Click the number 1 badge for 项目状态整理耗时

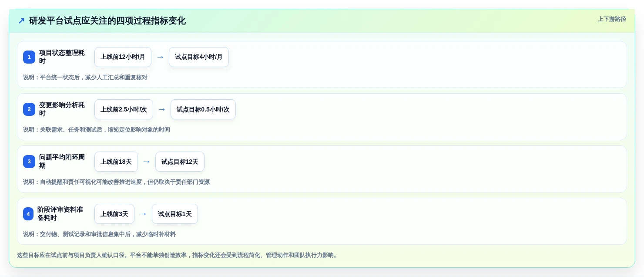click(x=29, y=57)
